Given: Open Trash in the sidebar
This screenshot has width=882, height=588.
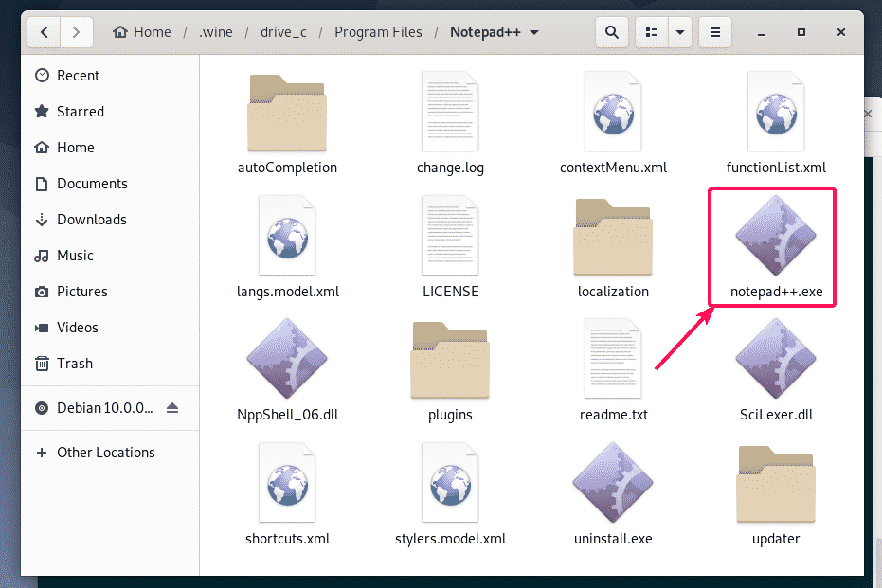Looking at the screenshot, I should pyautogui.click(x=110, y=364).
